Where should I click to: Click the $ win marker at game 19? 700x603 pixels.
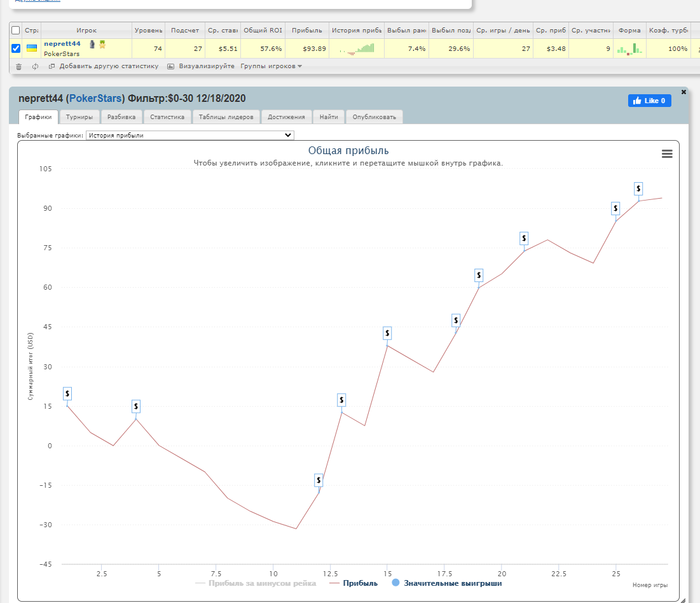tap(479, 275)
